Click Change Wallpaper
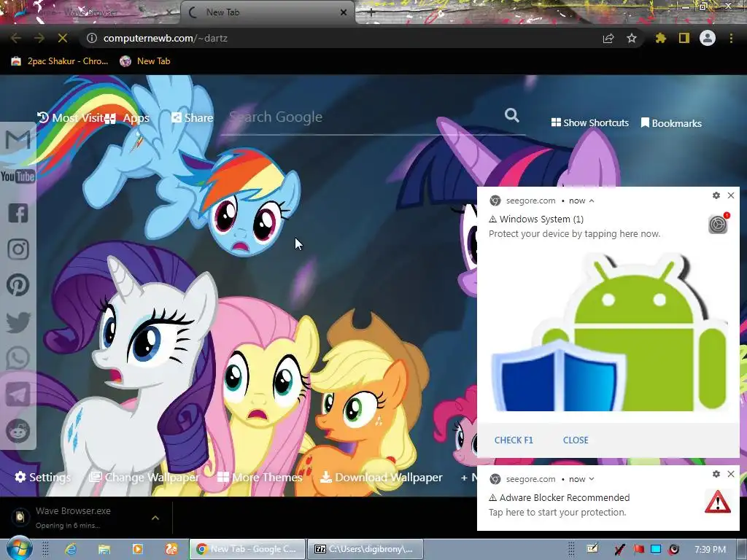 pyautogui.click(x=144, y=477)
